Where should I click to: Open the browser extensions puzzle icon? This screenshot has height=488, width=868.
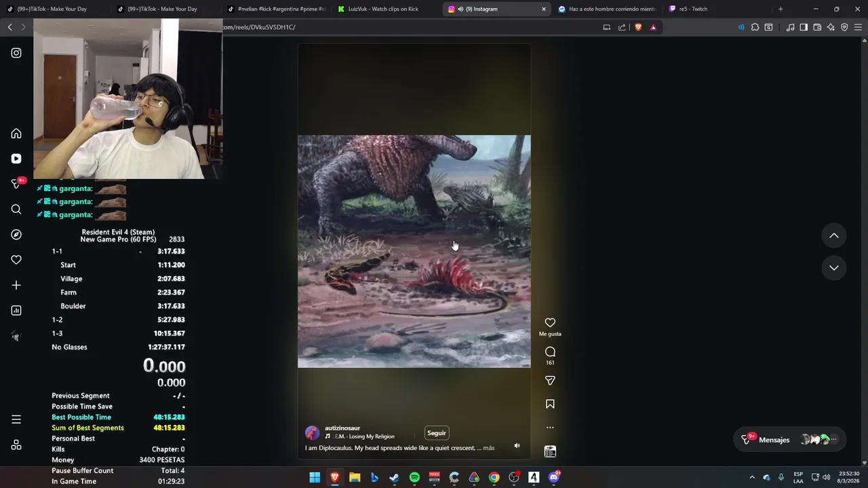[755, 27]
